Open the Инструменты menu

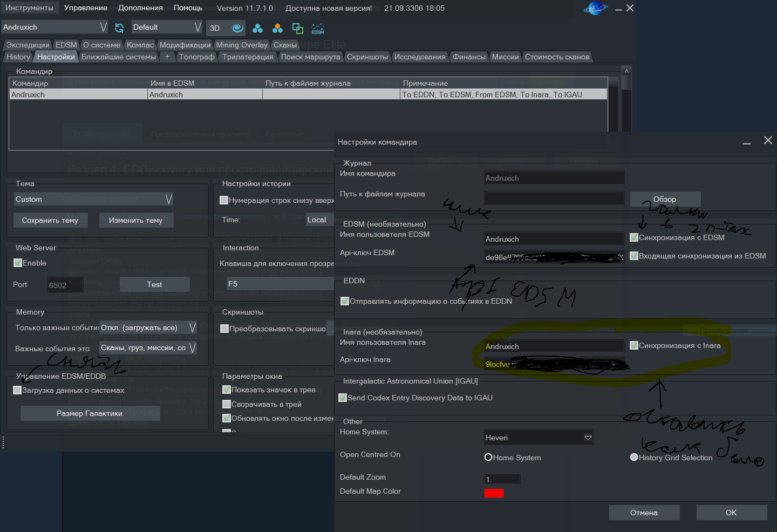click(30, 8)
